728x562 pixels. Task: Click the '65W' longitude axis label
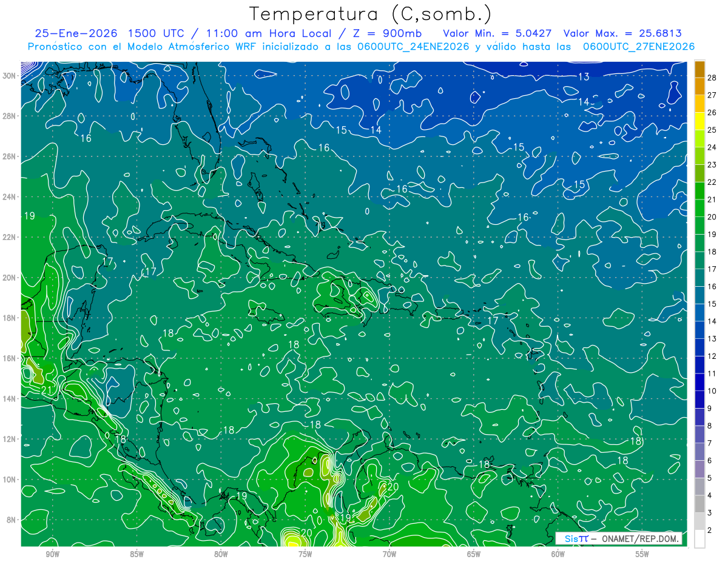point(474,554)
